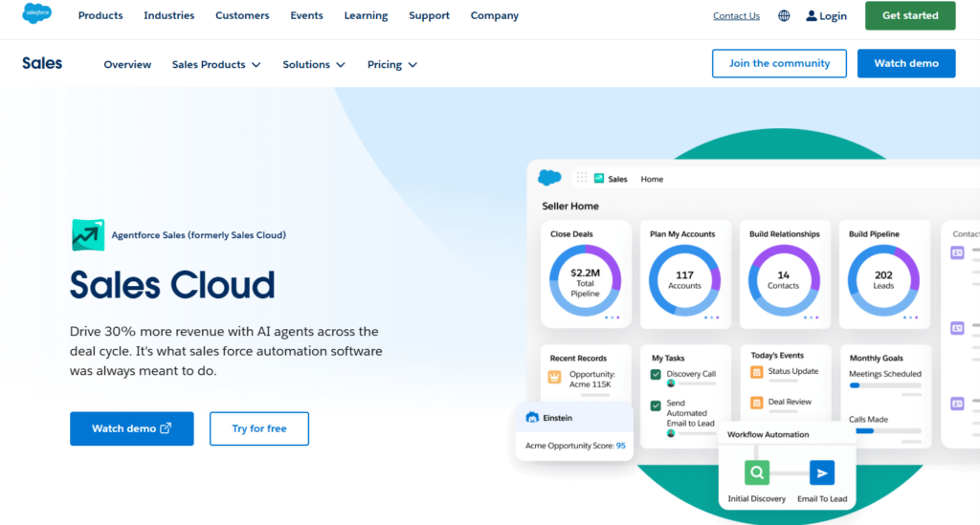
Task: Click the Build Relationships card title
Action: pos(785,234)
